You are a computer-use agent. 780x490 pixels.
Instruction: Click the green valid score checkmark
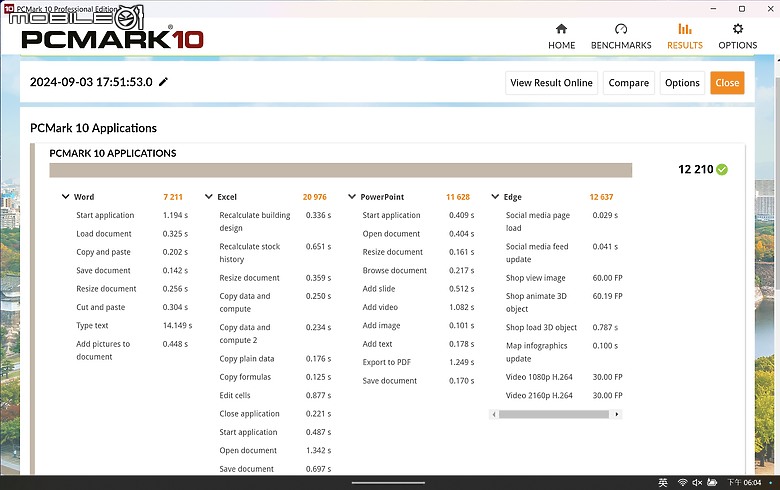coord(722,170)
